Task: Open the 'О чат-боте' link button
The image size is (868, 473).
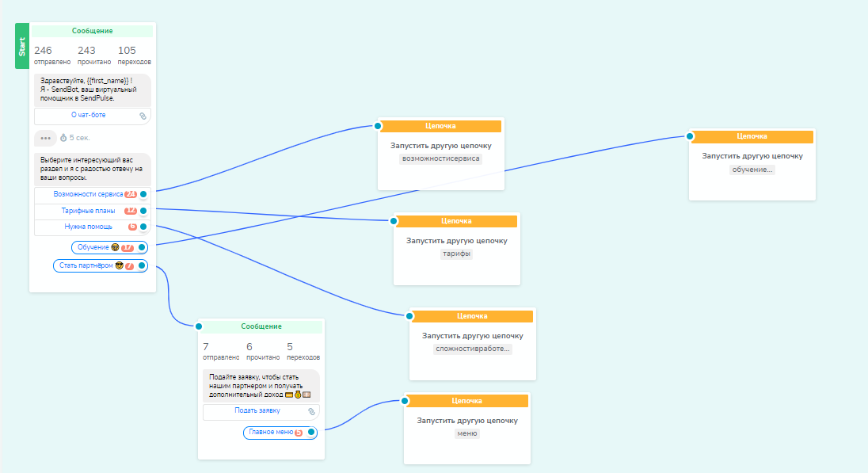Action: 93,116
